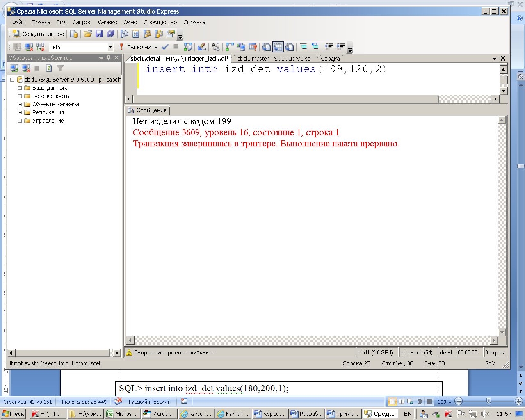Image resolution: width=525 pixels, height=420 pixels.
Task: Toggle Include Client Statistics
Action: (x=241, y=47)
